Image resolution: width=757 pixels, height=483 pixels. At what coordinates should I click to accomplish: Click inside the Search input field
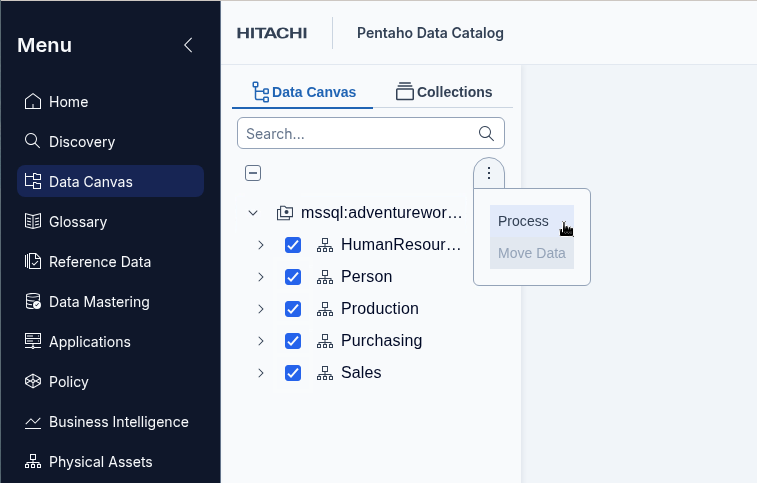(x=355, y=133)
